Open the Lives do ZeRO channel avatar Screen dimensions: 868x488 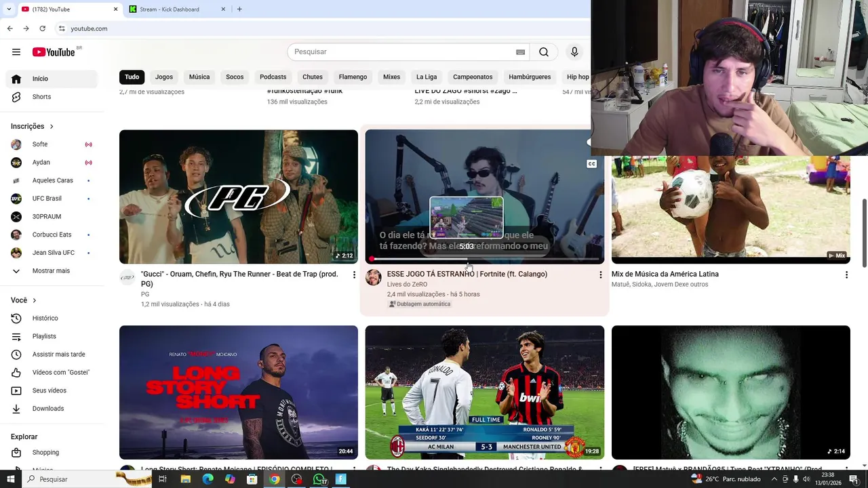pyautogui.click(x=374, y=277)
